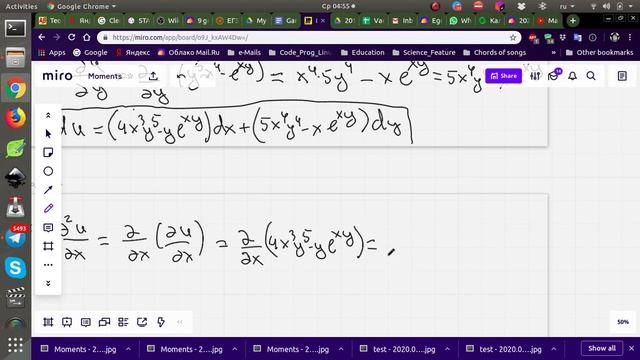This screenshot has width=640, height=360.
Task: Switch to the Inbox Gmail tab
Action: coord(402,20)
